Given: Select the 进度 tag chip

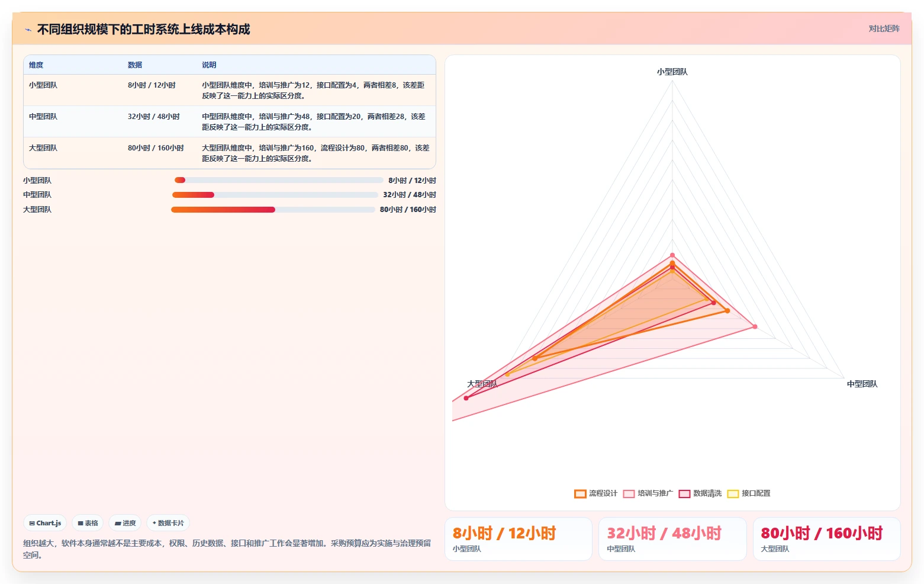Looking at the screenshot, I should tap(125, 523).
